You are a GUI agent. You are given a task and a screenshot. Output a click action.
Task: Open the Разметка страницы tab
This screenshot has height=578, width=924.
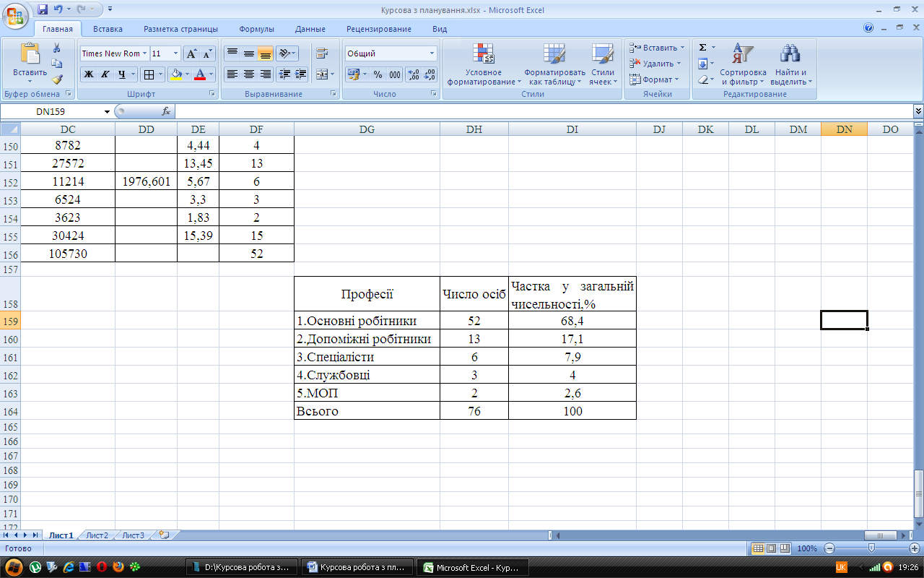(x=180, y=29)
